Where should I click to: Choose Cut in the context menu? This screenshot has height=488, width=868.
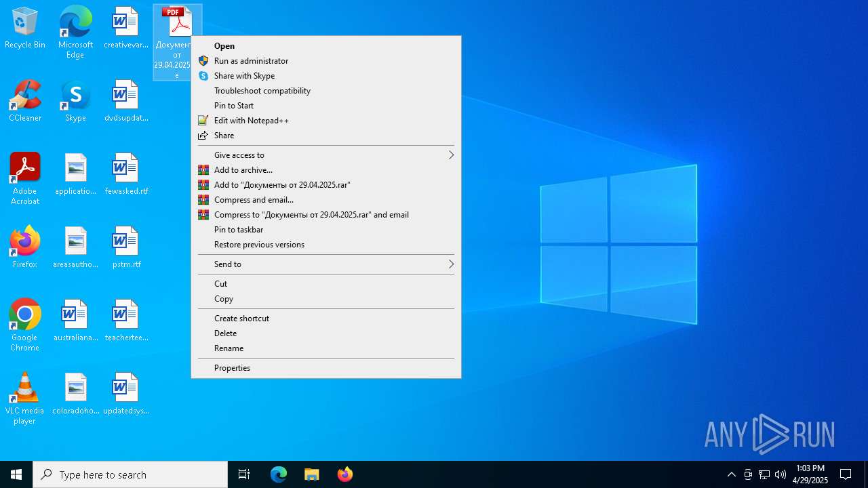point(326,284)
